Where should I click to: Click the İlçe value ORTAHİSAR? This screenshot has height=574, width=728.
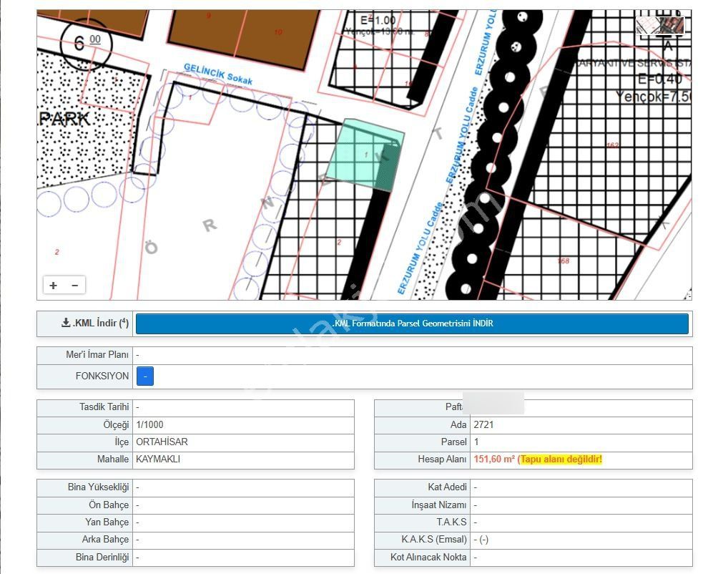point(162,442)
